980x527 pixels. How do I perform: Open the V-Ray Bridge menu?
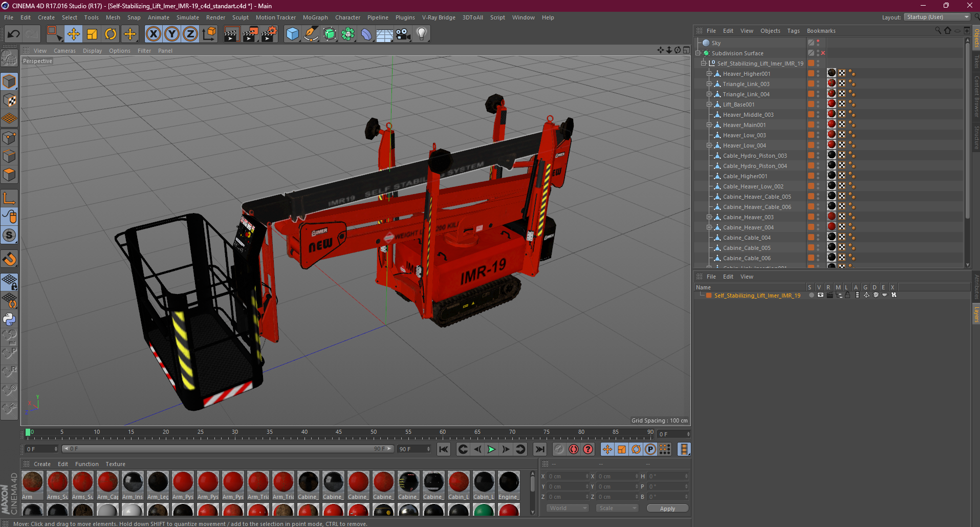(439, 17)
